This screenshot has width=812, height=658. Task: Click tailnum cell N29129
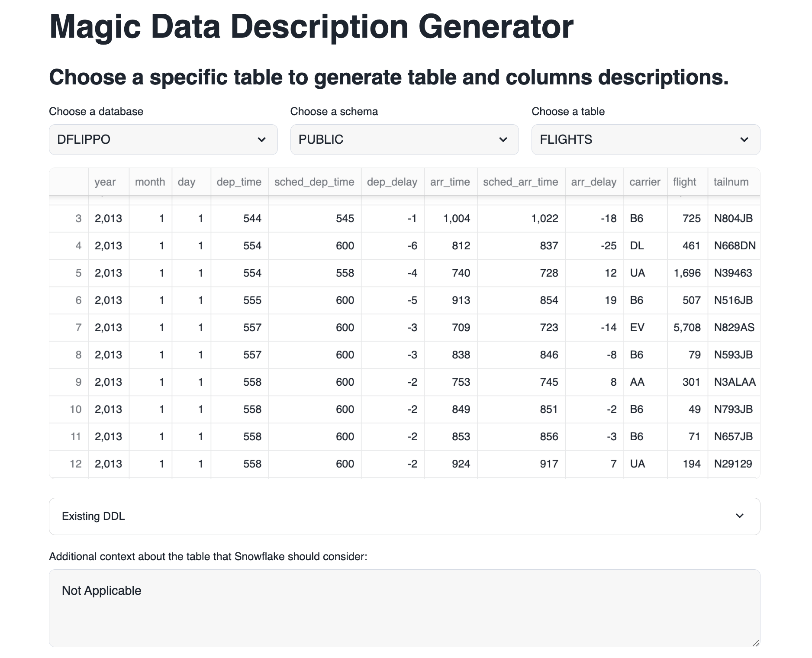[733, 464]
